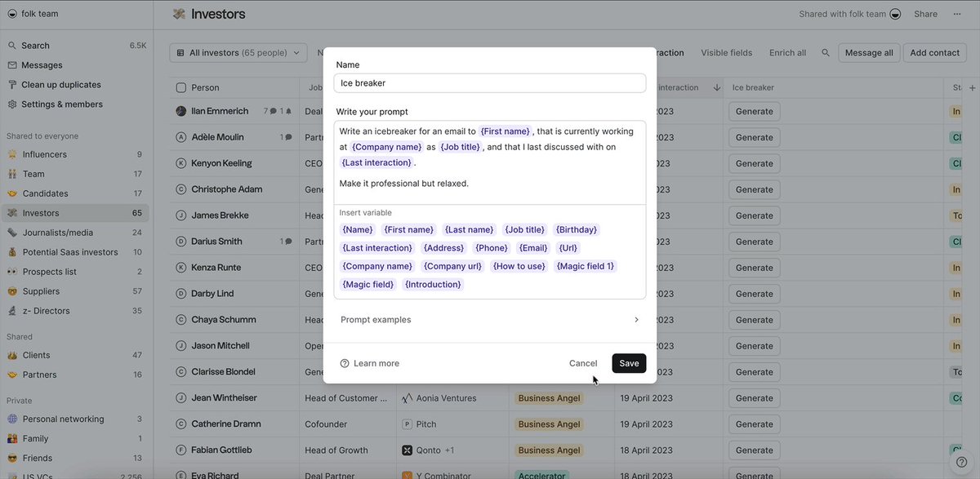Open Potential Saas investors group
Viewport: 980px width, 479px height.
75,252
